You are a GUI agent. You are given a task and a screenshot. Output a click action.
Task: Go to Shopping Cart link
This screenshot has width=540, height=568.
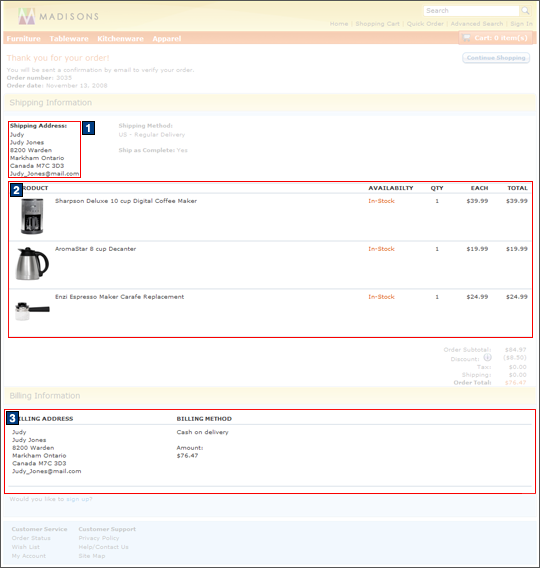(x=377, y=24)
